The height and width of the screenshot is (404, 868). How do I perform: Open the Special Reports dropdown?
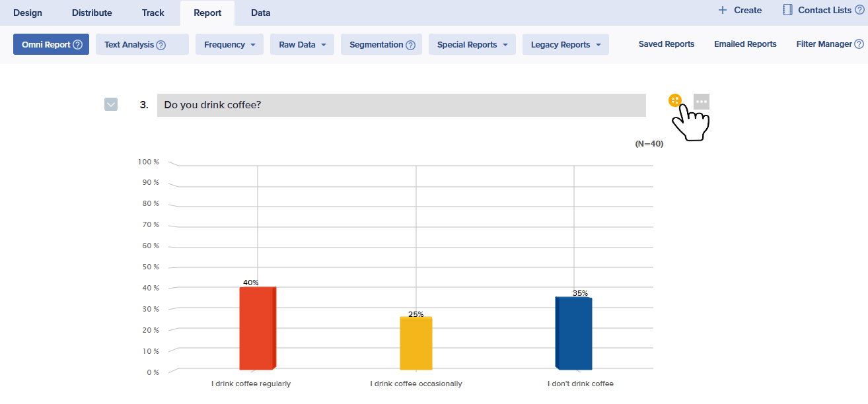point(472,44)
